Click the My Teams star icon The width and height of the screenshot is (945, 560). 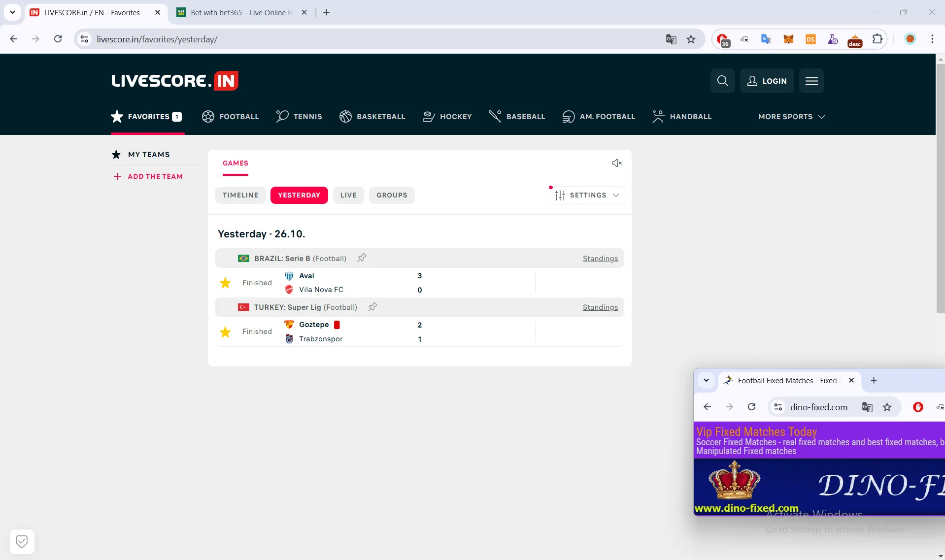pyautogui.click(x=116, y=155)
